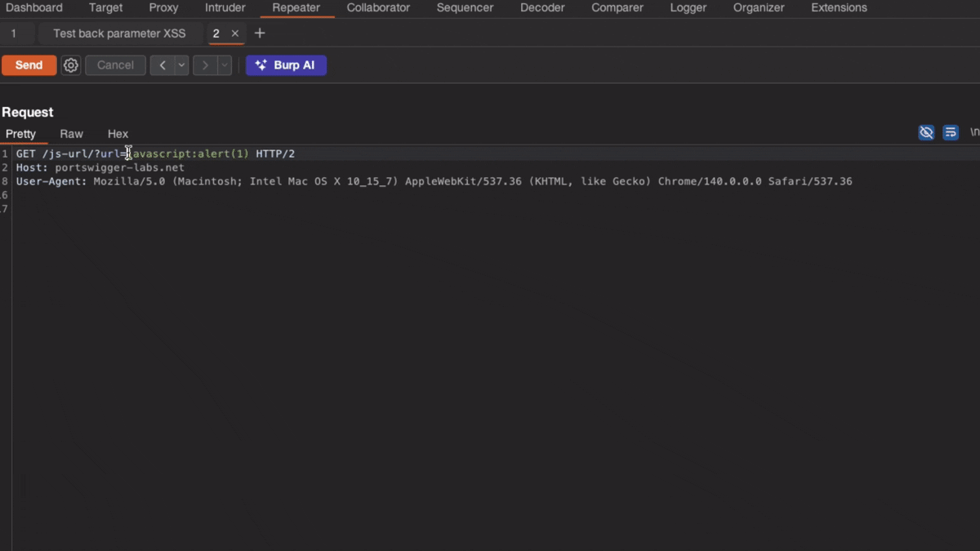
Task: Click the Host header line in request
Action: (100, 167)
